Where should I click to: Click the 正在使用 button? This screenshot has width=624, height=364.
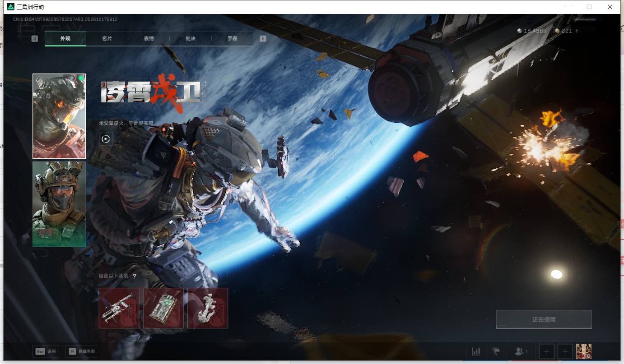(544, 319)
